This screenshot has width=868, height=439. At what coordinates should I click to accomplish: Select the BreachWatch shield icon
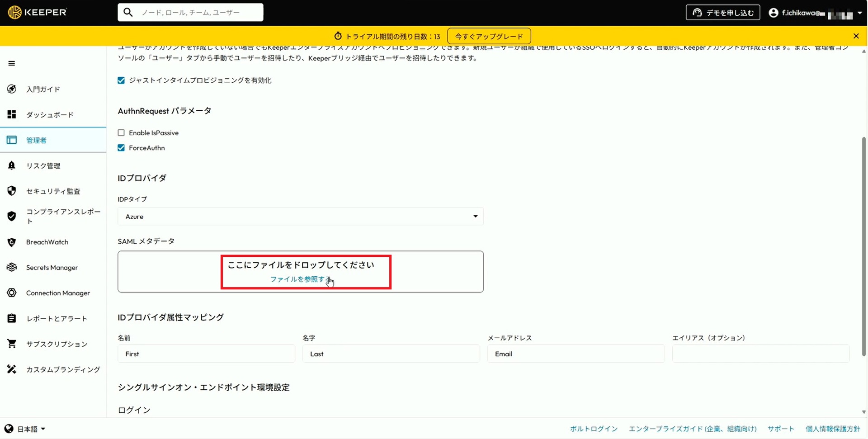point(12,242)
